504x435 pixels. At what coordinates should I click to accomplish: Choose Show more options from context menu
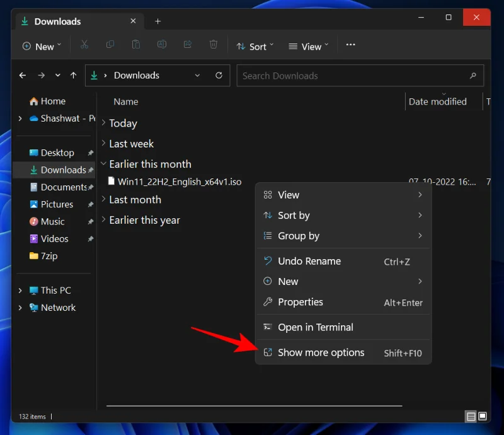321,352
